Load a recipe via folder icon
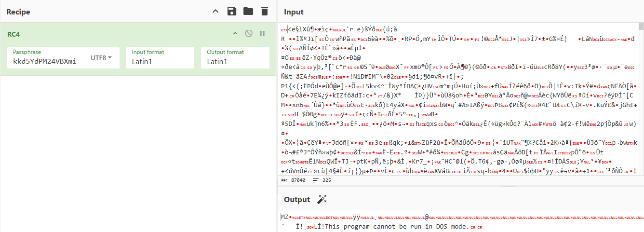This screenshot has width=644, height=232. pos(248,11)
